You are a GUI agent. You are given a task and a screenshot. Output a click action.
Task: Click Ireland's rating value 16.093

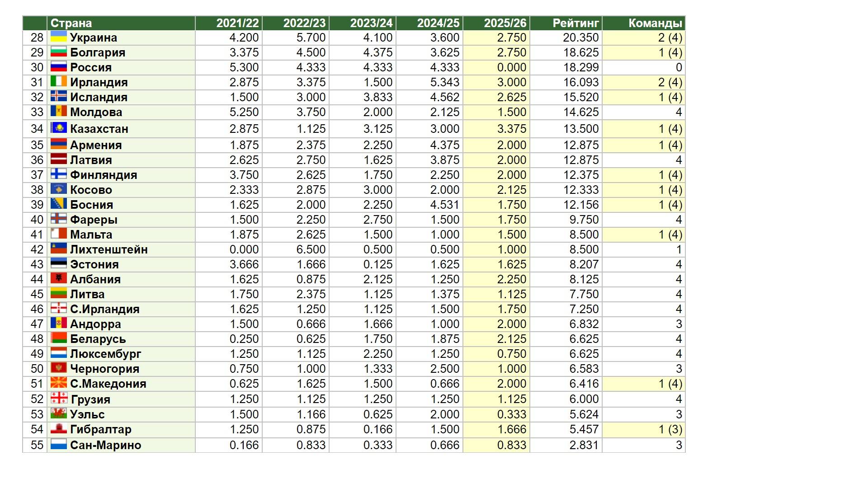coord(580,82)
